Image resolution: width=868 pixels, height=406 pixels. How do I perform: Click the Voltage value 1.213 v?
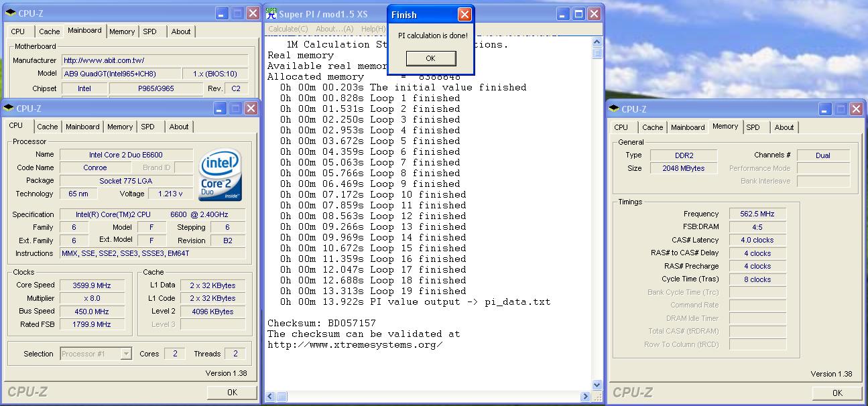point(171,194)
